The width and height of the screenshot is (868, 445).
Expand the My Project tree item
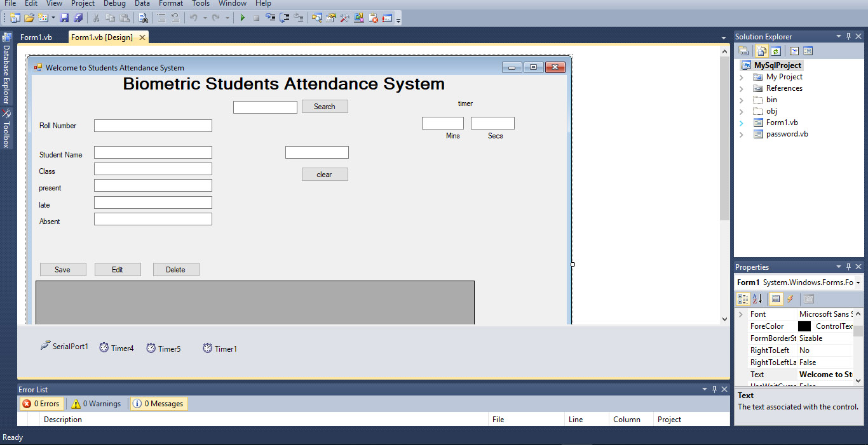click(x=741, y=76)
